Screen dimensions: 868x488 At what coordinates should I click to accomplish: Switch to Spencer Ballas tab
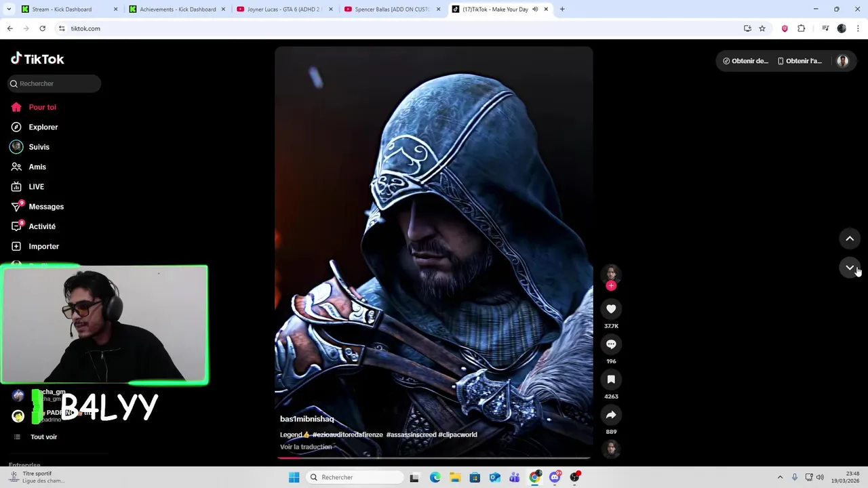coord(391,9)
